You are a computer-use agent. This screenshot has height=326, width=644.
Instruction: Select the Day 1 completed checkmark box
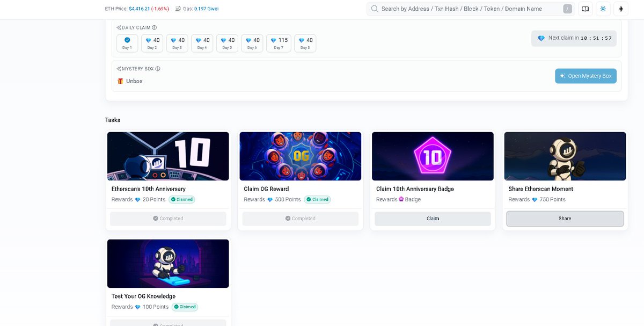(x=127, y=43)
